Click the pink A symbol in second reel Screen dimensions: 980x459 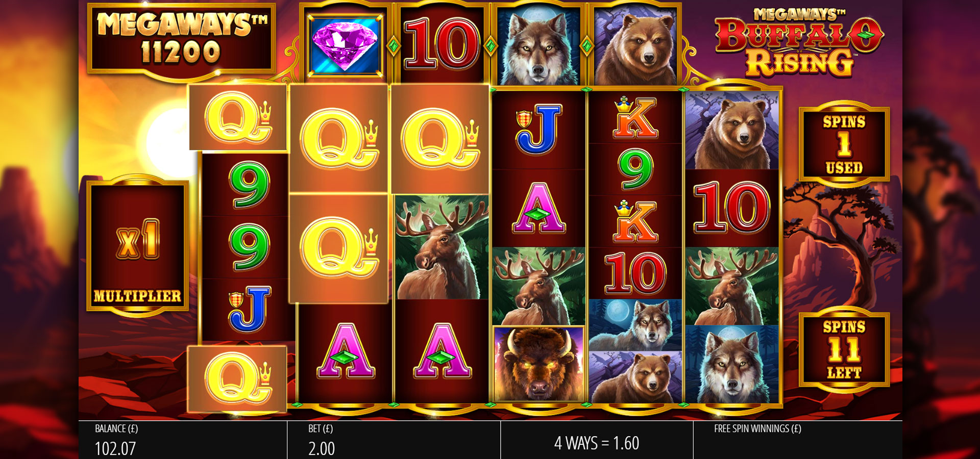pyautogui.click(x=346, y=352)
